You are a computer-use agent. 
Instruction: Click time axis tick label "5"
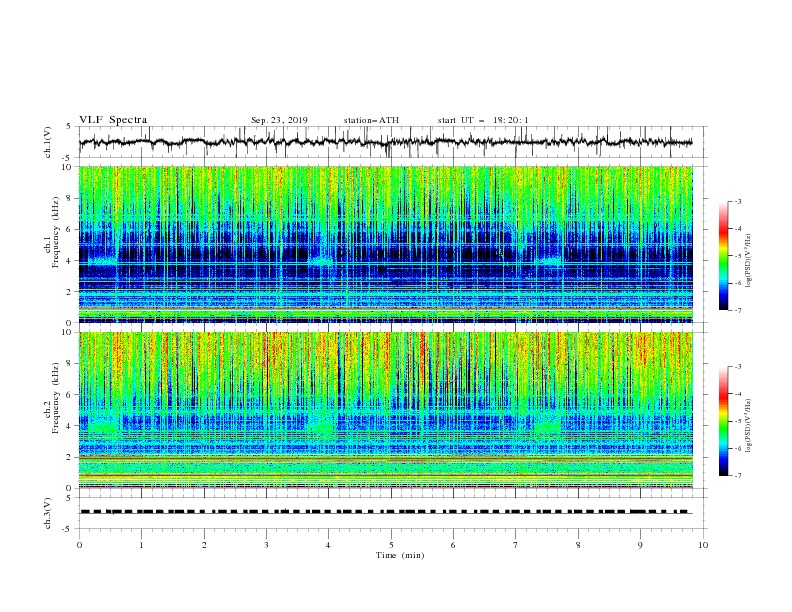tap(391, 545)
